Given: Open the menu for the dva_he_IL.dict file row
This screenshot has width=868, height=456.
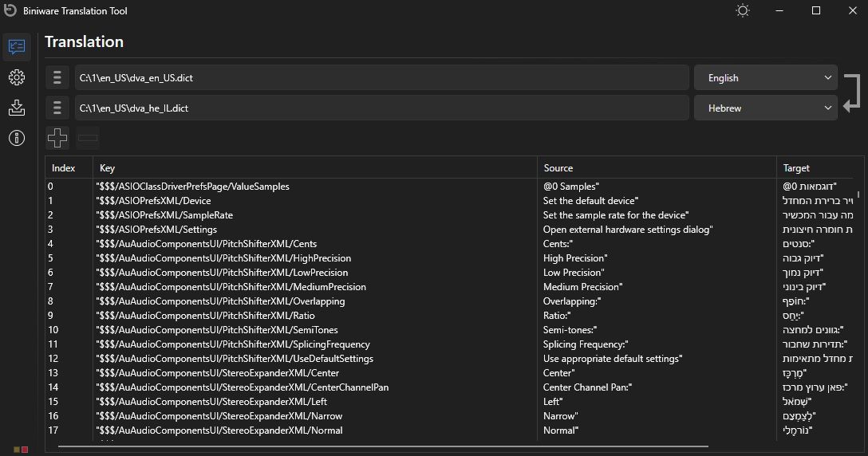Looking at the screenshot, I should [x=57, y=108].
